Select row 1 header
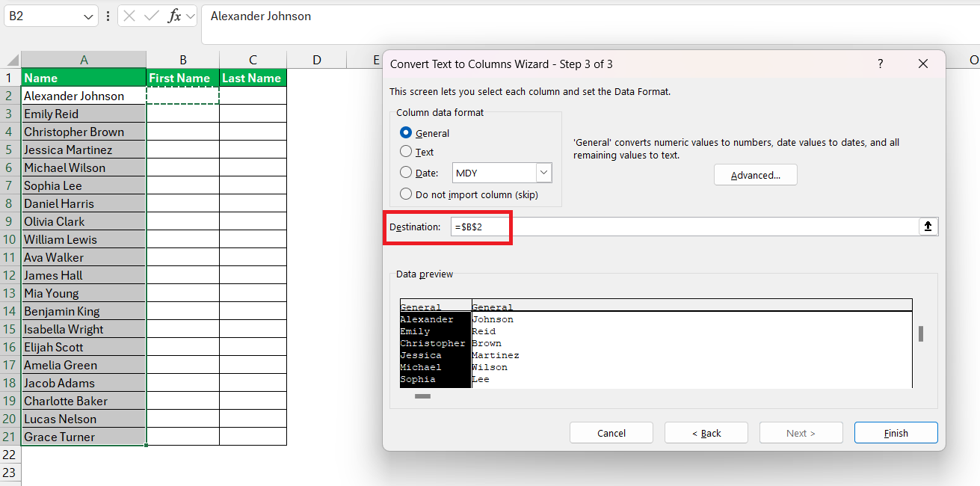Viewport: 980px width, 486px height. click(x=10, y=78)
